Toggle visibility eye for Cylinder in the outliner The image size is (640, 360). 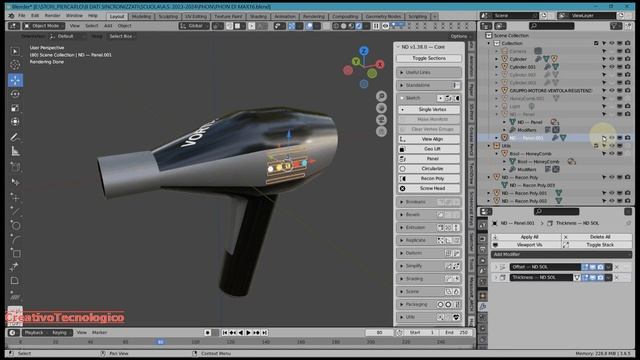(612, 59)
